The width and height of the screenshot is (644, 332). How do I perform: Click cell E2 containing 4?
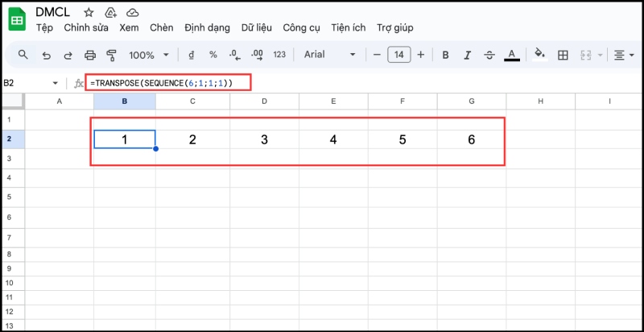333,139
